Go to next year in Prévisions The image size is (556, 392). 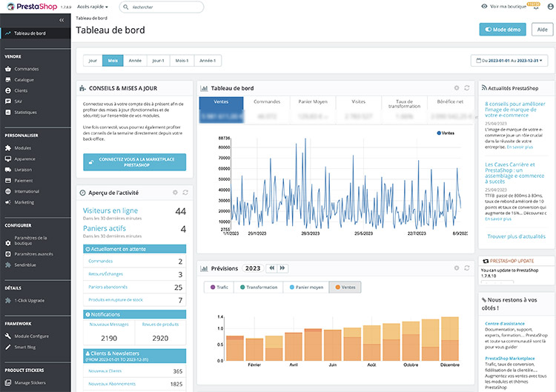coord(282,268)
